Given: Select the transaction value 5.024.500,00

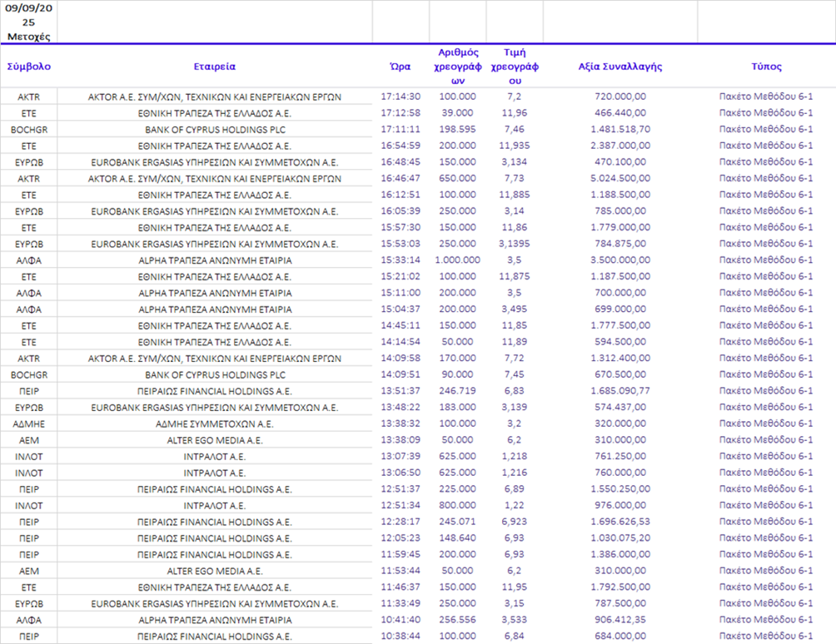Looking at the screenshot, I should 620,178.
